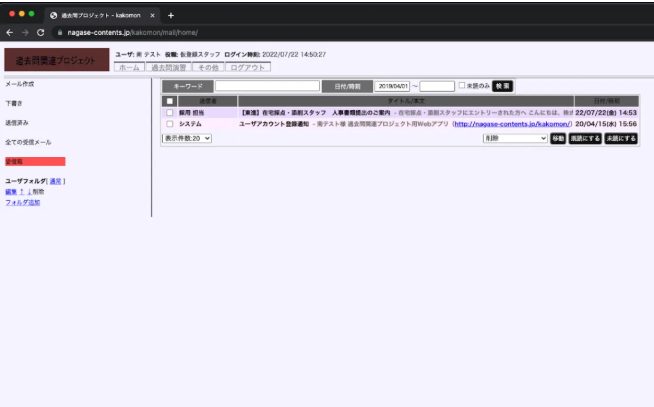Open the ユーザアカウント登録通知 mail title
The image size is (654, 407).
[x=274, y=124]
